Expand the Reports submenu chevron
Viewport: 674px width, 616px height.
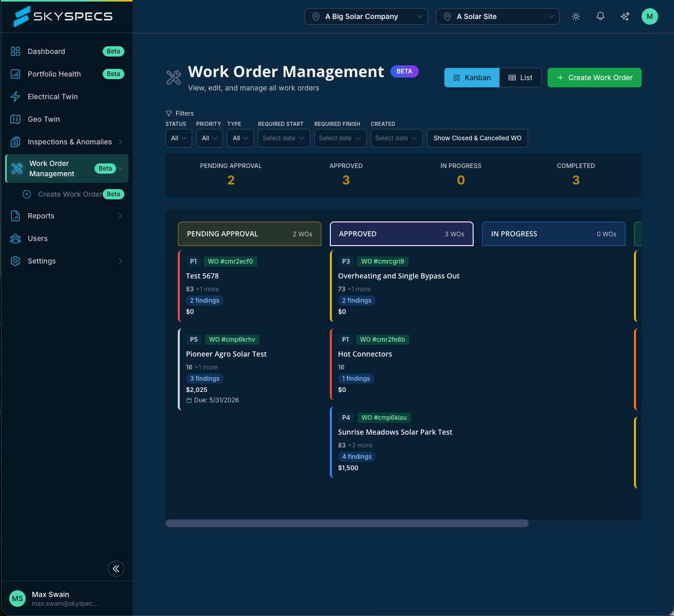tap(120, 216)
